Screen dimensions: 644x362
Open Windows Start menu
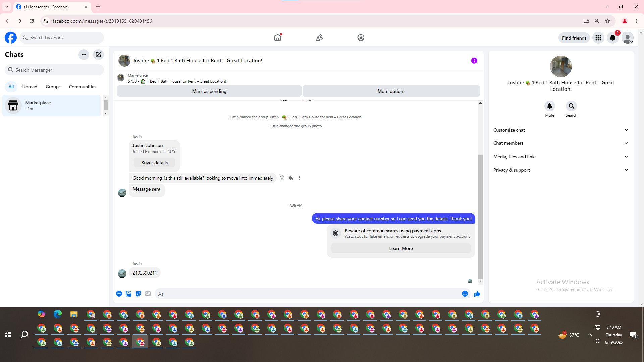[x=8, y=335]
